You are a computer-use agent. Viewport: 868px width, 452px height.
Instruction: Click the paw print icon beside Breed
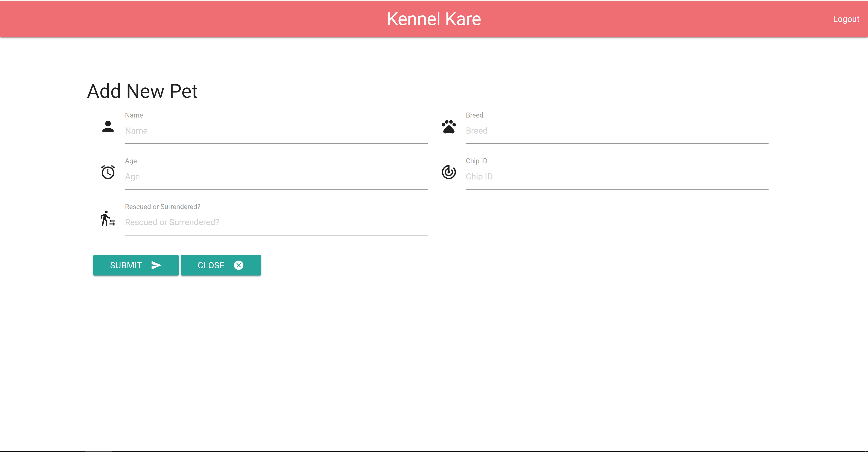[448, 127]
